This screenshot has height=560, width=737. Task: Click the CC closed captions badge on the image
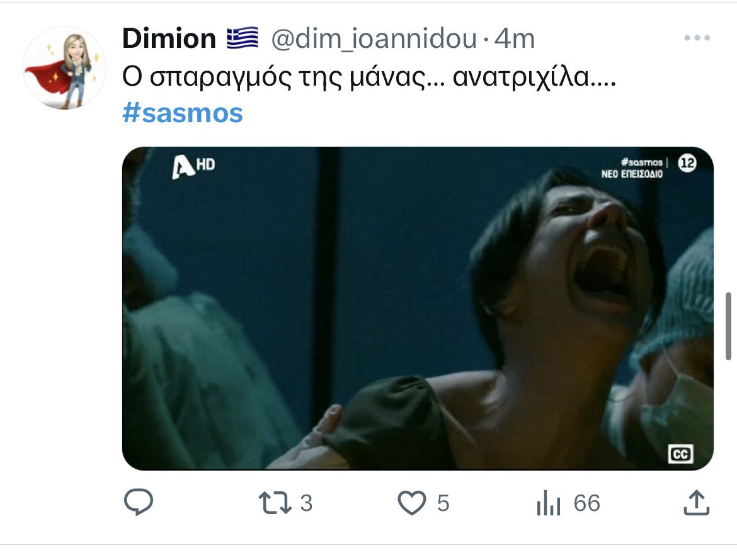tap(680, 454)
